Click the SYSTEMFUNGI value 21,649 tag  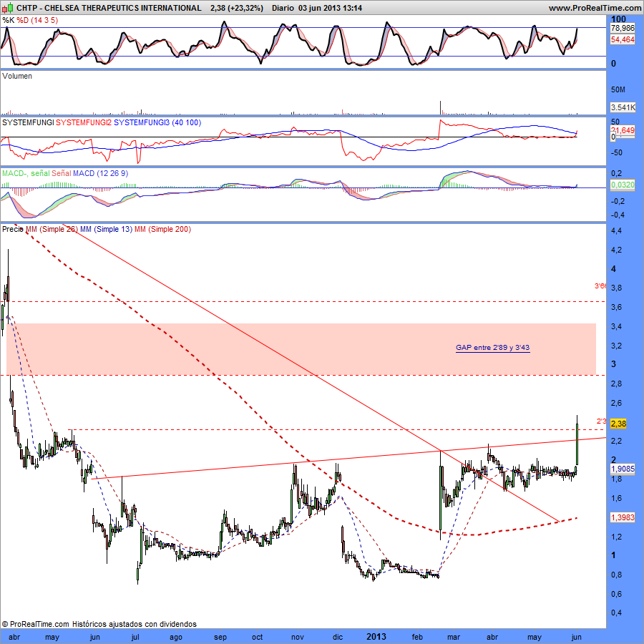[623, 130]
